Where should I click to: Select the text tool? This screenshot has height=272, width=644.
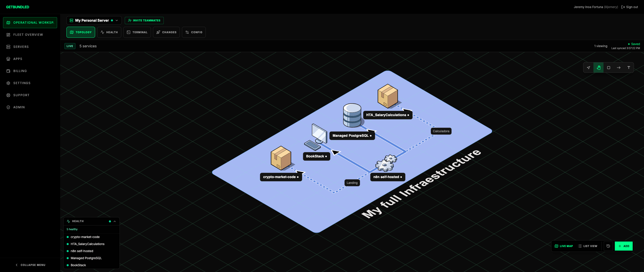629,67
